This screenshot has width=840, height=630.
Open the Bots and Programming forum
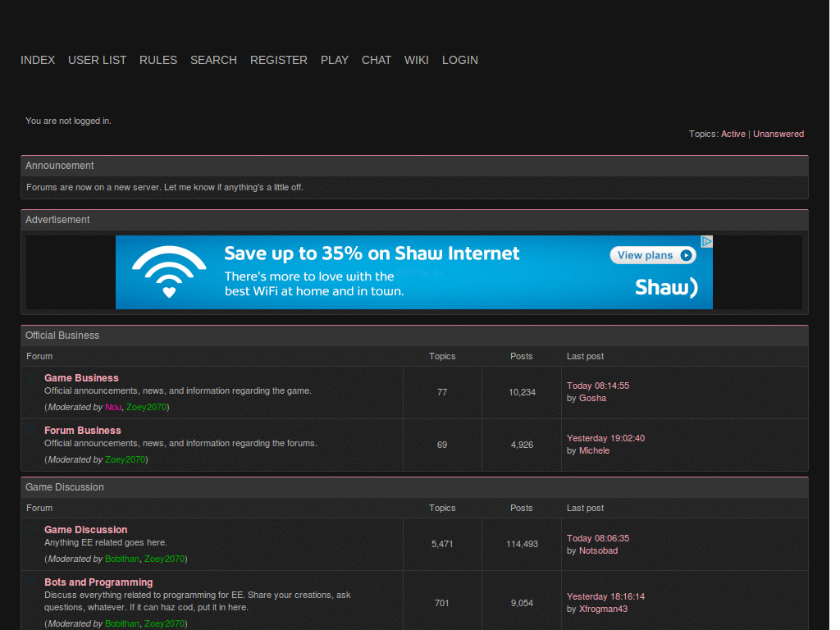pyautogui.click(x=98, y=582)
